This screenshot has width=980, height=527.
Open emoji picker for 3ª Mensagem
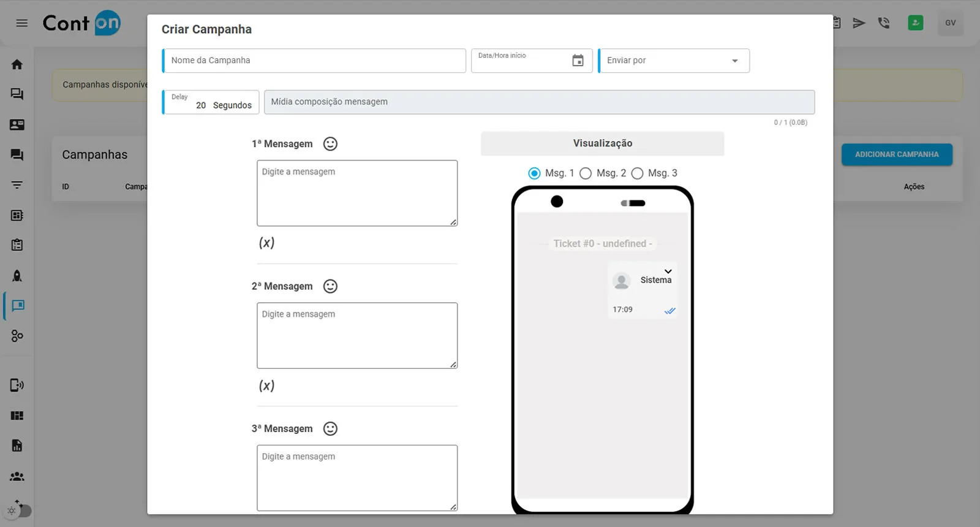330,429
